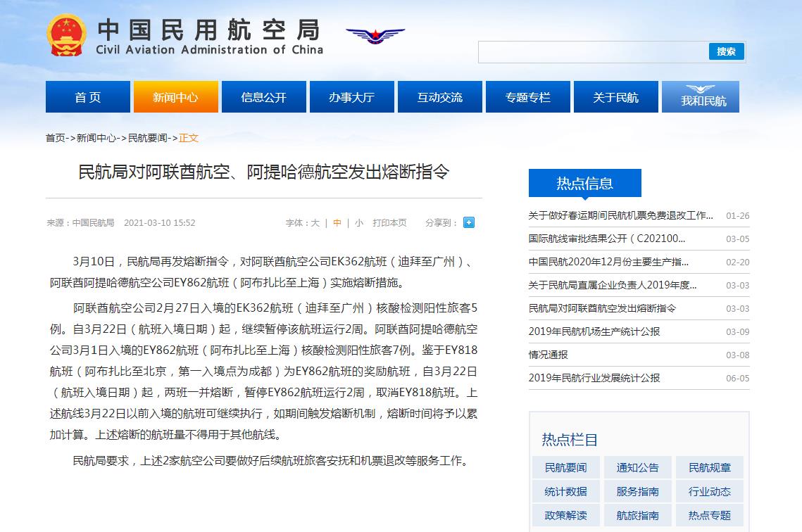802x532 pixels.
Task: Click inside the search input box
Action: (591, 51)
